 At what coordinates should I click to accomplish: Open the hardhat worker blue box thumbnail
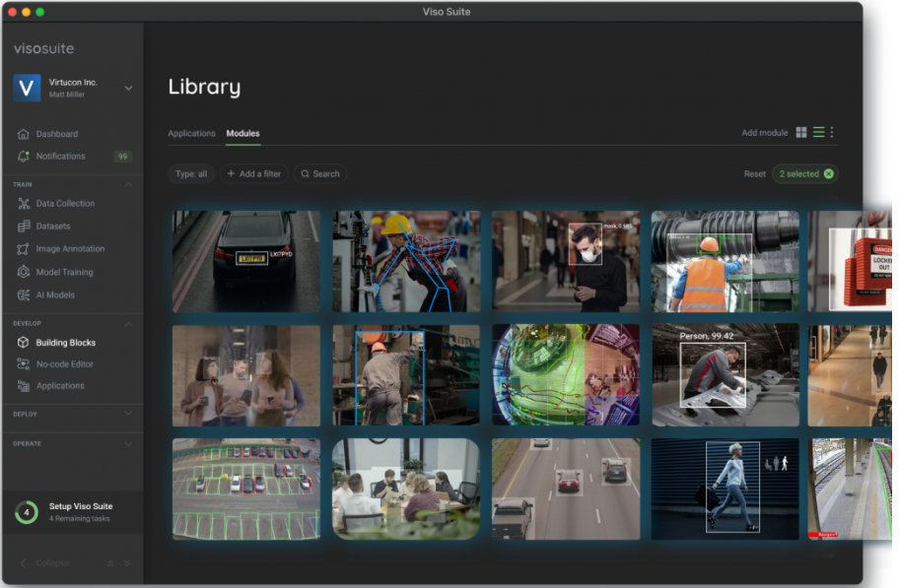coord(406,375)
